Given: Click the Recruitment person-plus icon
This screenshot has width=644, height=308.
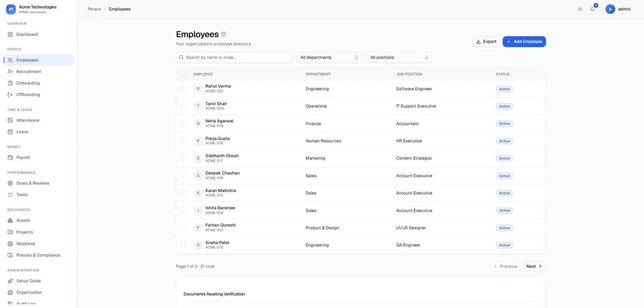Looking at the screenshot, I should pyautogui.click(x=10, y=72).
